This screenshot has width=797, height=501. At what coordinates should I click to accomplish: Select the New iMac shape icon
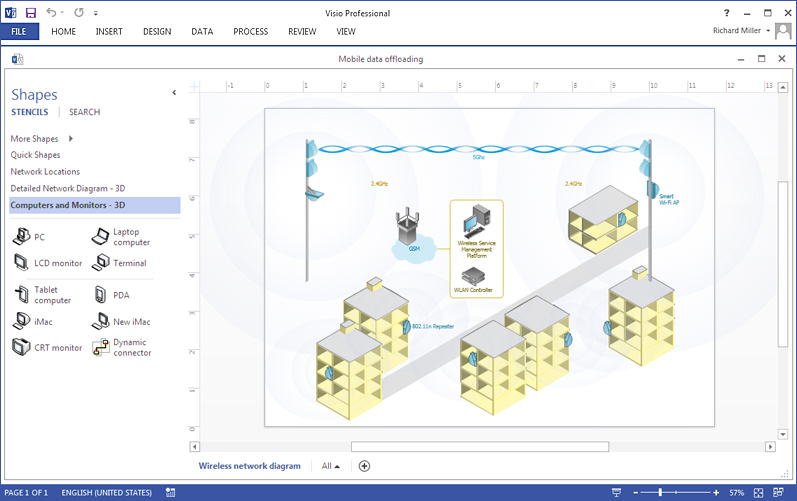click(101, 321)
